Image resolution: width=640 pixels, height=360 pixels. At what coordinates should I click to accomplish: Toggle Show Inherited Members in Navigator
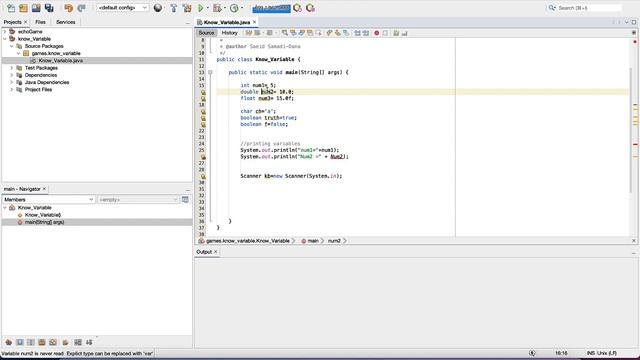9,342
